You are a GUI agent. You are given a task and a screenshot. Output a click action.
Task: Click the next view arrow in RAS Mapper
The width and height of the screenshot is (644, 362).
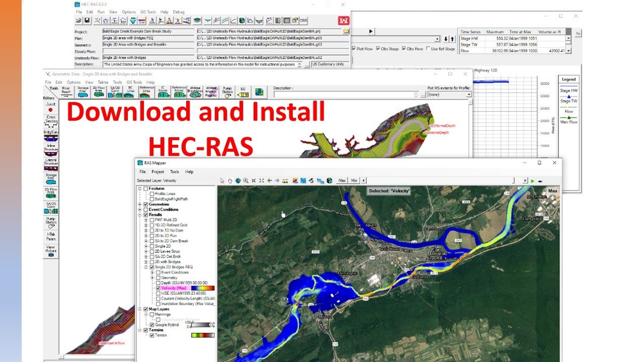(277, 180)
